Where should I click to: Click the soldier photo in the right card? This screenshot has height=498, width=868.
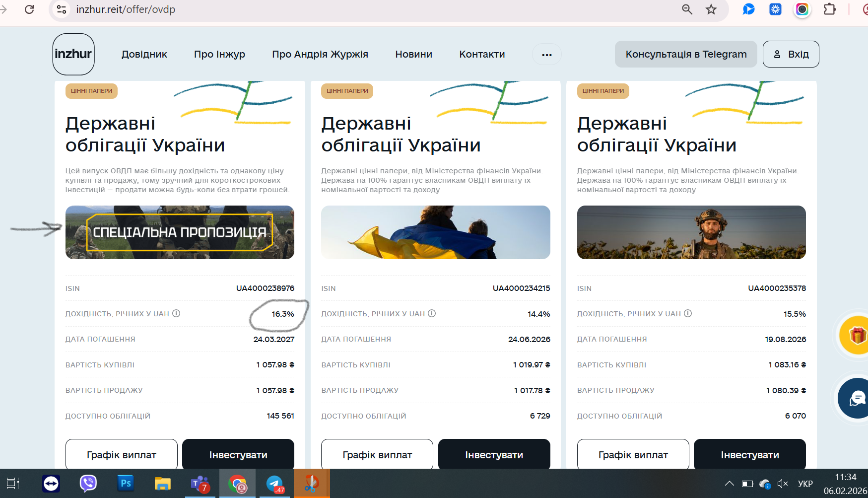[691, 232]
